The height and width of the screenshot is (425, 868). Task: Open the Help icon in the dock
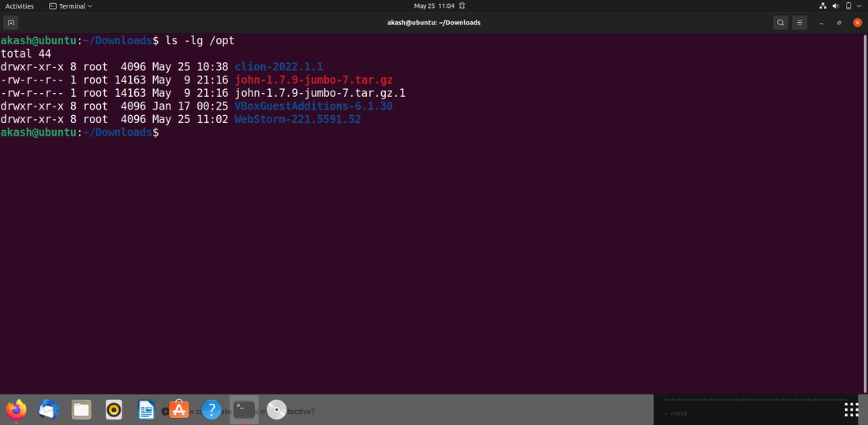coord(211,410)
